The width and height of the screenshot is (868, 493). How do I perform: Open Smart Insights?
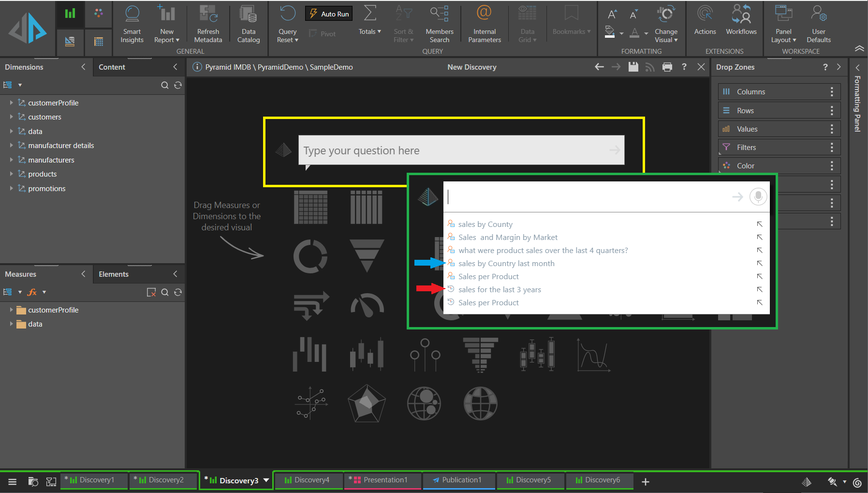click(132, 24)
